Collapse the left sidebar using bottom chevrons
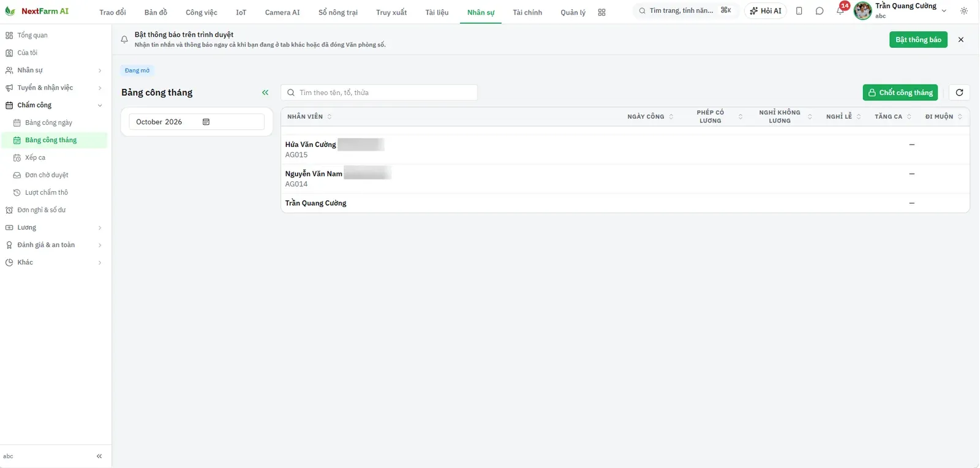 [99, 456]
